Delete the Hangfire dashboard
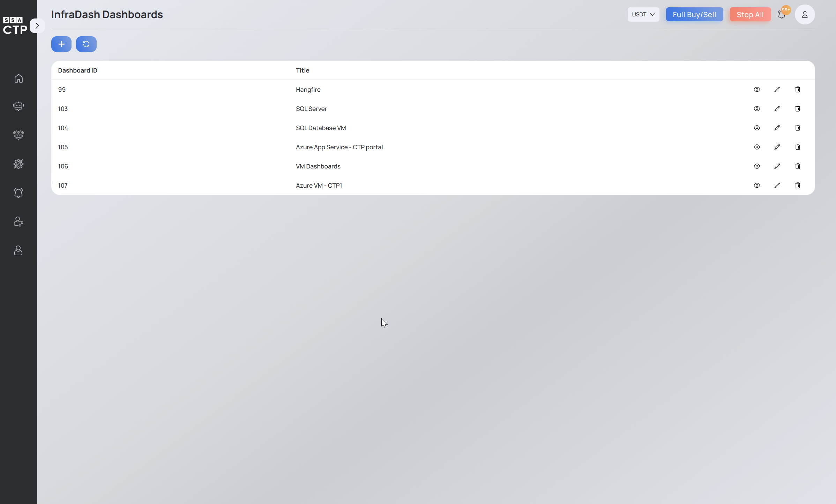This screenshot has height=504, width=836. pos(798,90)
